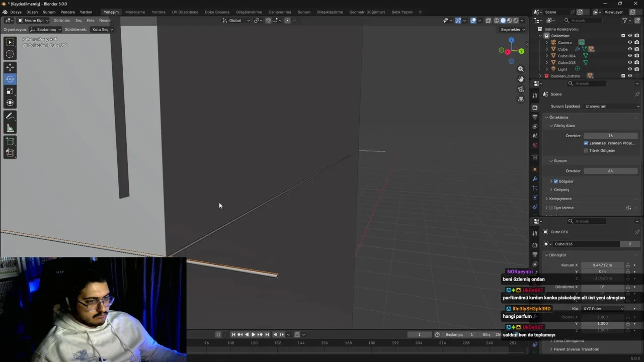
Task: Hide Light with its eye icon
Action: [630, 69]
